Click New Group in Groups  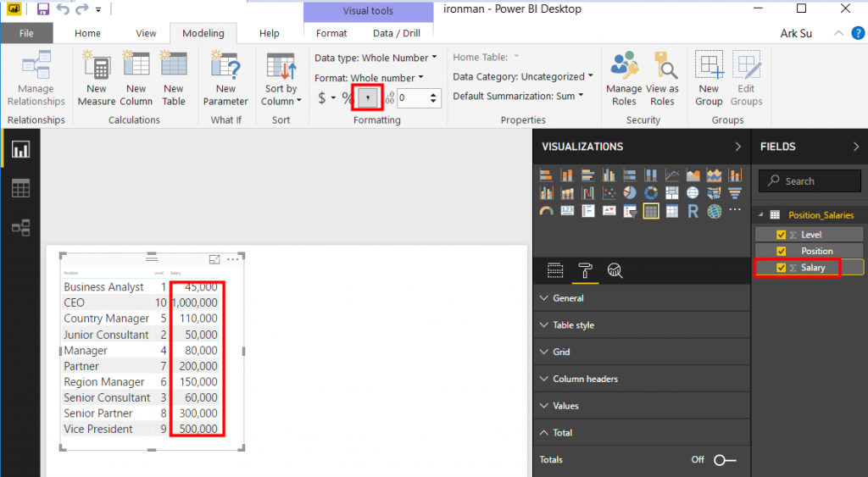(x=709, y=78)
